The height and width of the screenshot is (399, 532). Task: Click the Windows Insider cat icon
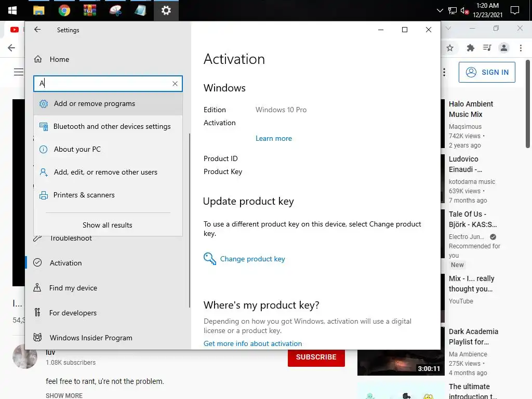click(x=37, y=338)
